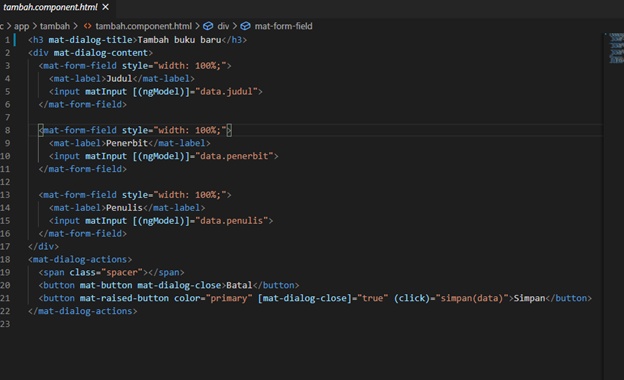
Task: Click the chevron after the app breadcrumb
Action: (34, 26)
